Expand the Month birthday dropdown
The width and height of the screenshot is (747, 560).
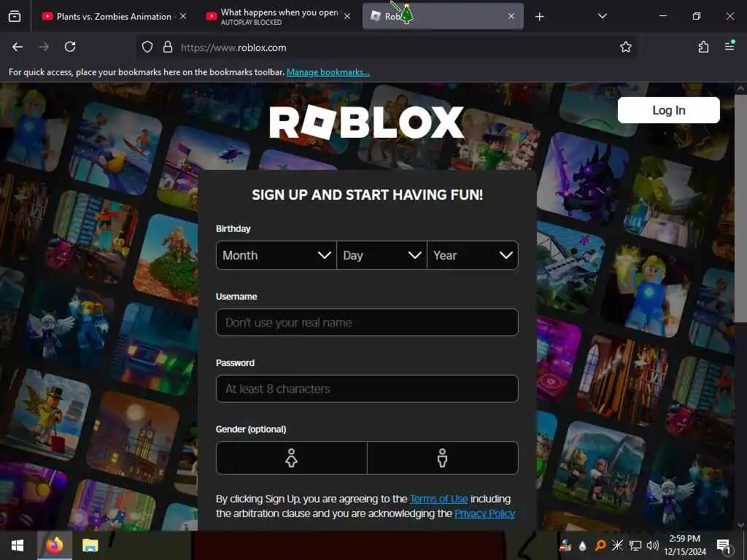point(276,255)
